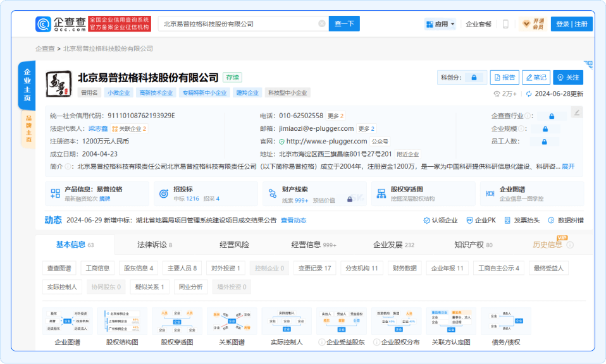
Task: Clear the search box with the X icon
Action: [321, 23]
